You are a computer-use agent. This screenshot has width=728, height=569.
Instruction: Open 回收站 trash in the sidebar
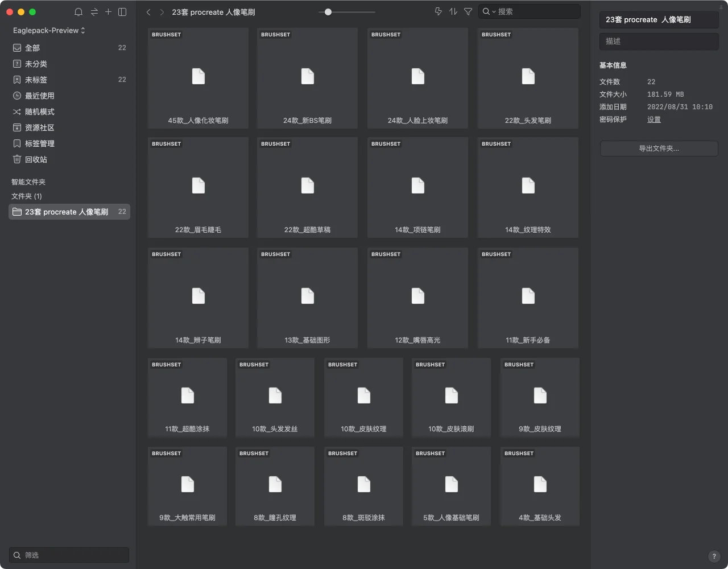point(69,159)
